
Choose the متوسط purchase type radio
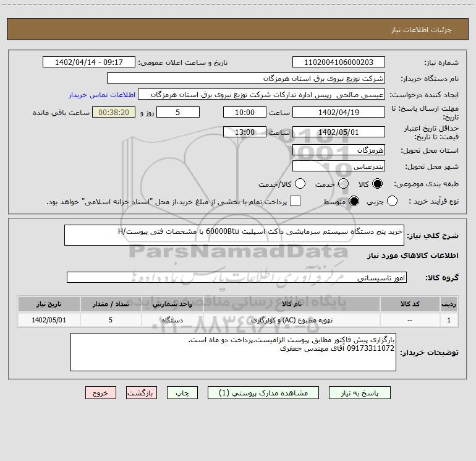(354, 201)
